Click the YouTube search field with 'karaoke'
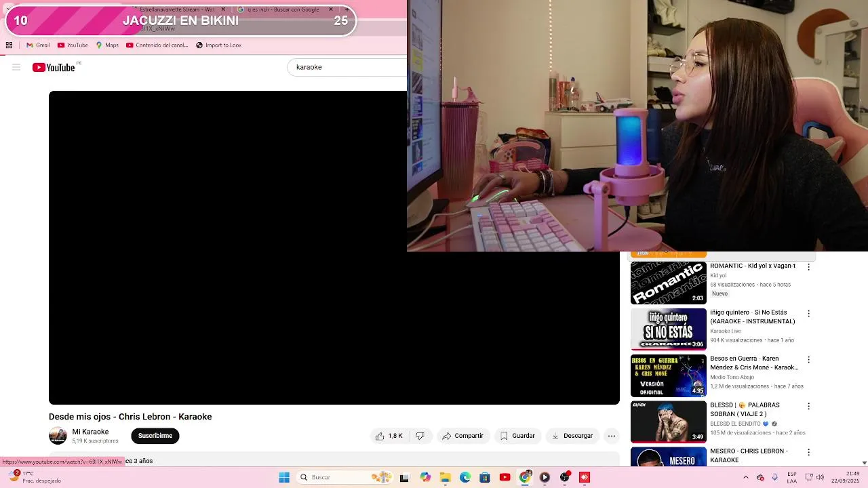 click(x=347, y=67)
